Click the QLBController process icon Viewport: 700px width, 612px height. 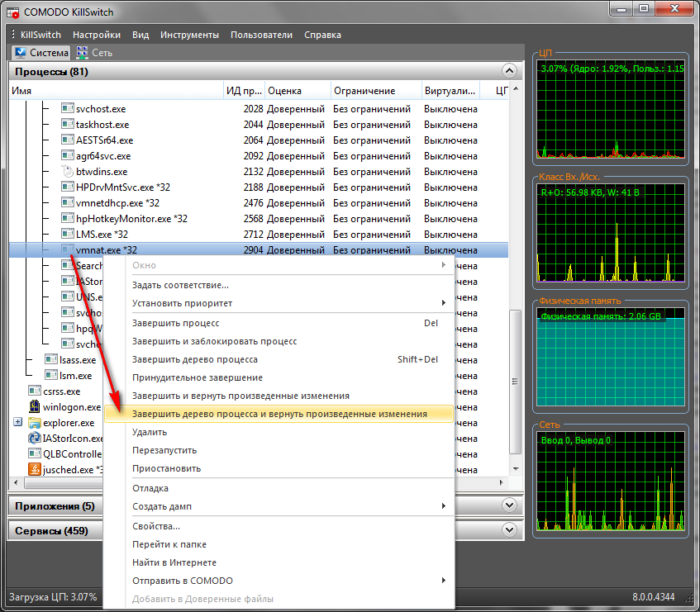coord(35,453)
